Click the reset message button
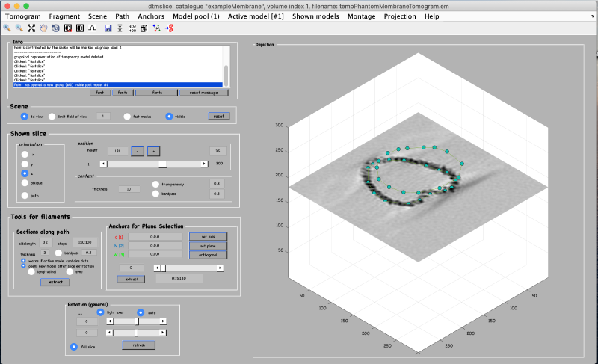The height and width of the screenshot is (364, 598). click(203, 93)
